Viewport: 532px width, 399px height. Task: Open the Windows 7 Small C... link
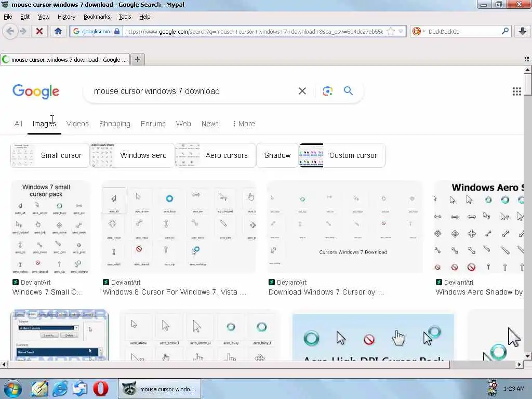coord(47,292)
